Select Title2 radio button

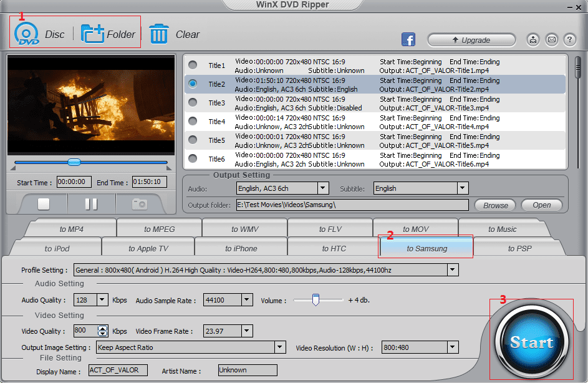click(193, 84)
